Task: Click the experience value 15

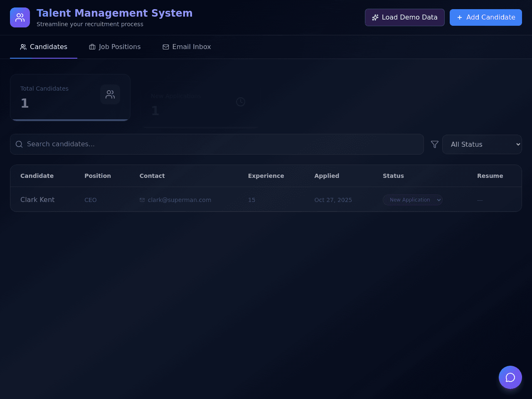Action: 252,200
